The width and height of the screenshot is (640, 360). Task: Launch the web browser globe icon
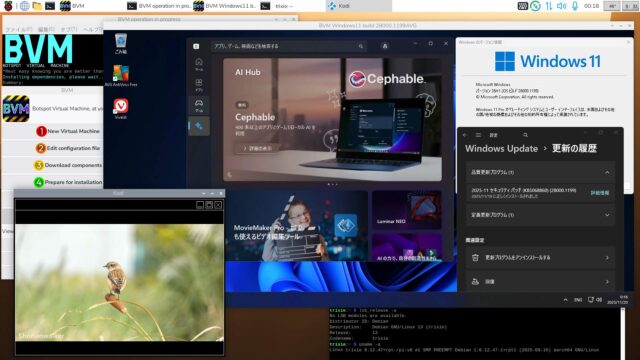(x=24, y=6)
